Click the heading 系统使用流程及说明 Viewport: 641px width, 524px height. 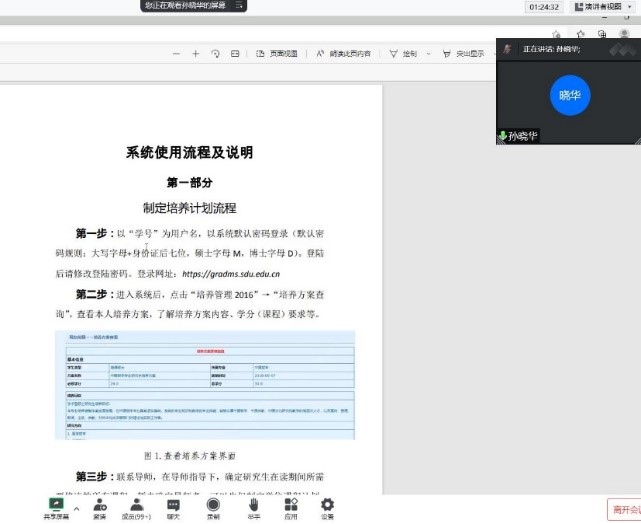click(189, 152)
